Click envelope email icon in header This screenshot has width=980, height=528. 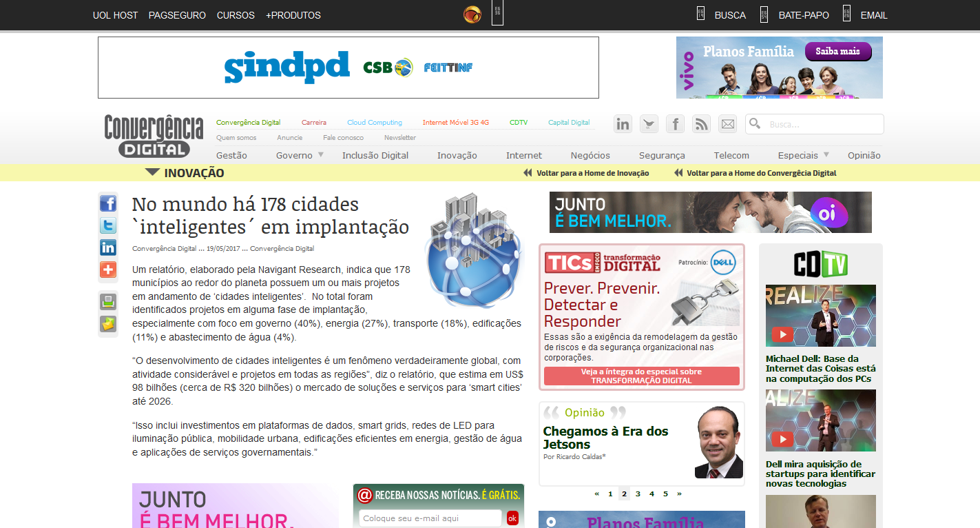point(727,124)
